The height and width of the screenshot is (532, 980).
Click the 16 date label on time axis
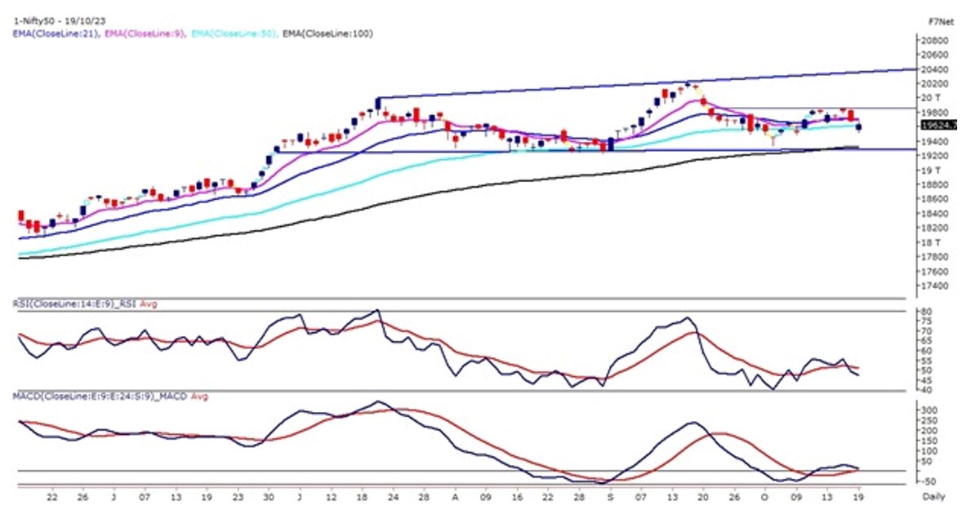pyautogui.click(x=516, y=496)
